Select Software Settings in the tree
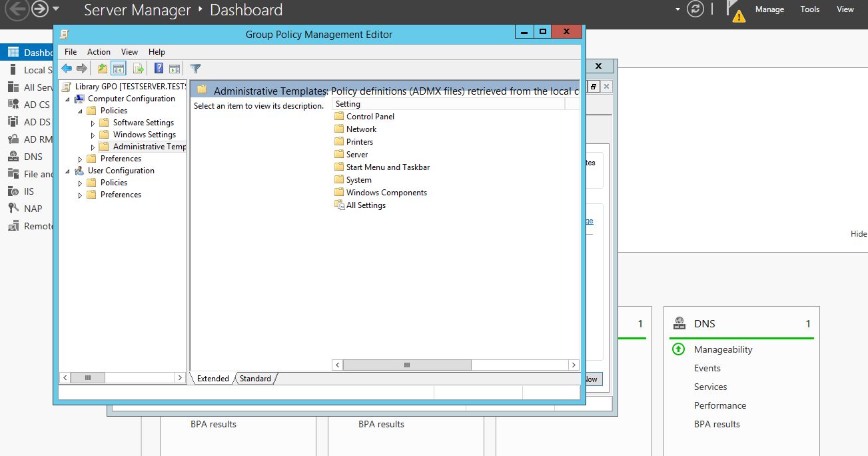 tap(143, 123)
